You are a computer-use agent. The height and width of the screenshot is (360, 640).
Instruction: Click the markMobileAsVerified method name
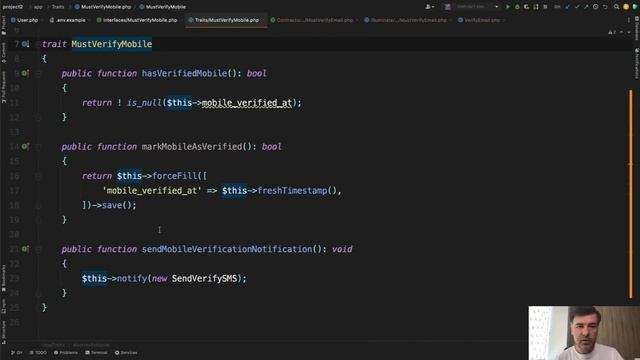point(192,147)
